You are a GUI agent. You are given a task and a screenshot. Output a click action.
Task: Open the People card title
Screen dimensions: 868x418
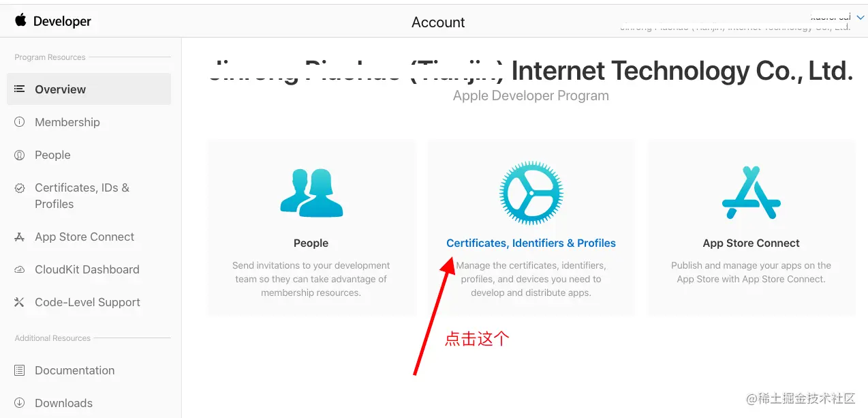click(311, 243)
